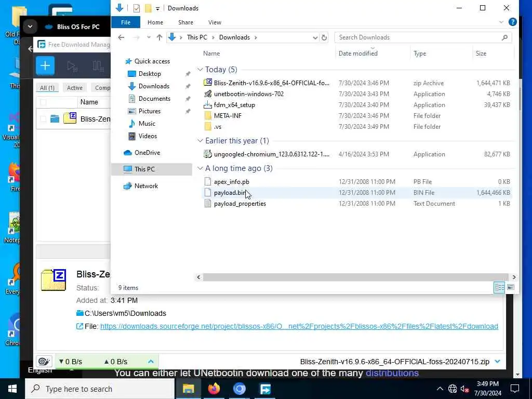Select Desktop in the navigation pane
The image size is (532, 399).
(150, 74)
